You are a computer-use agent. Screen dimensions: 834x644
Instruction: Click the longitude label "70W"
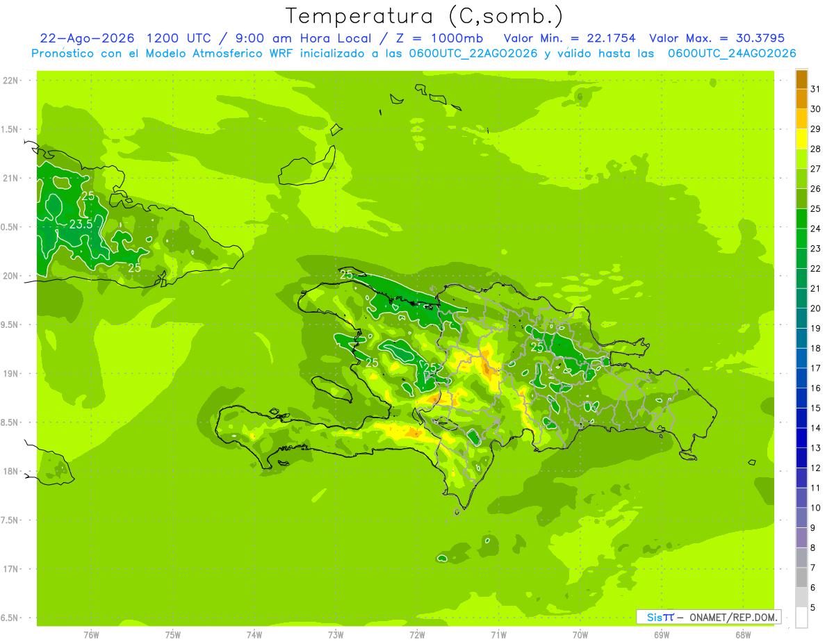[580, 635]
